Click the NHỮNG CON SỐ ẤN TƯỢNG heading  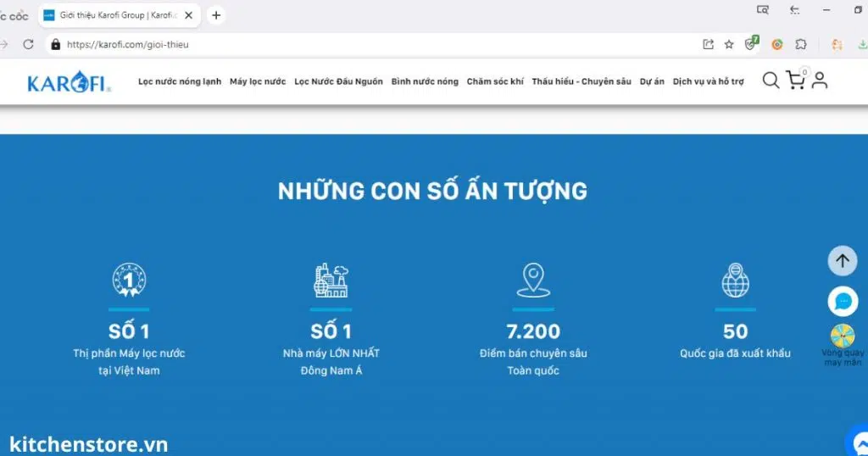[x=432, y=191]
